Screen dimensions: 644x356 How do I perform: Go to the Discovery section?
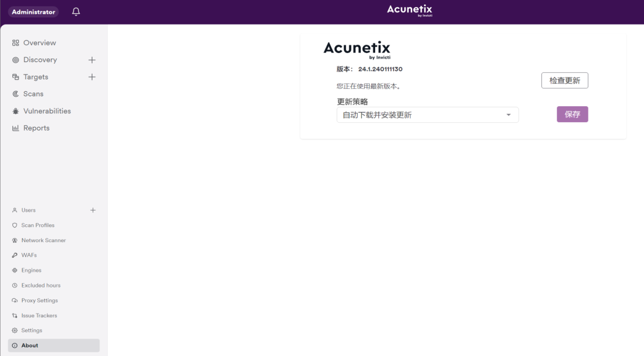41,60
